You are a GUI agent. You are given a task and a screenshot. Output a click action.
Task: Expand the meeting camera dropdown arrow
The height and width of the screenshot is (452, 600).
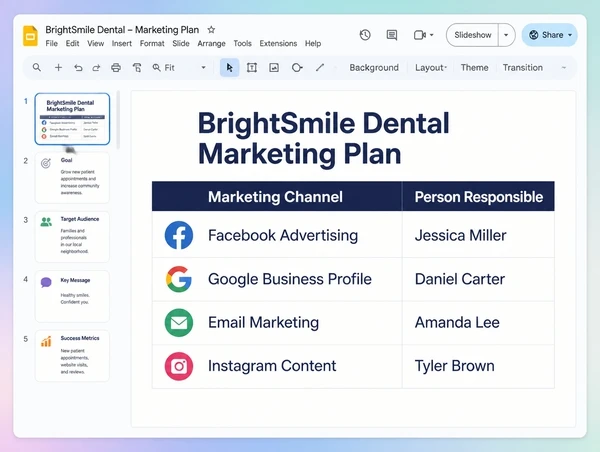click(x=432, y=35)
